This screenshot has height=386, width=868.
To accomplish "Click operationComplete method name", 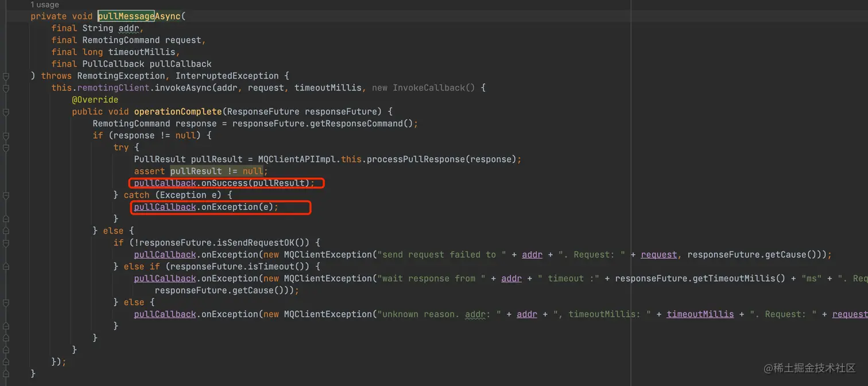I will 178,112.
